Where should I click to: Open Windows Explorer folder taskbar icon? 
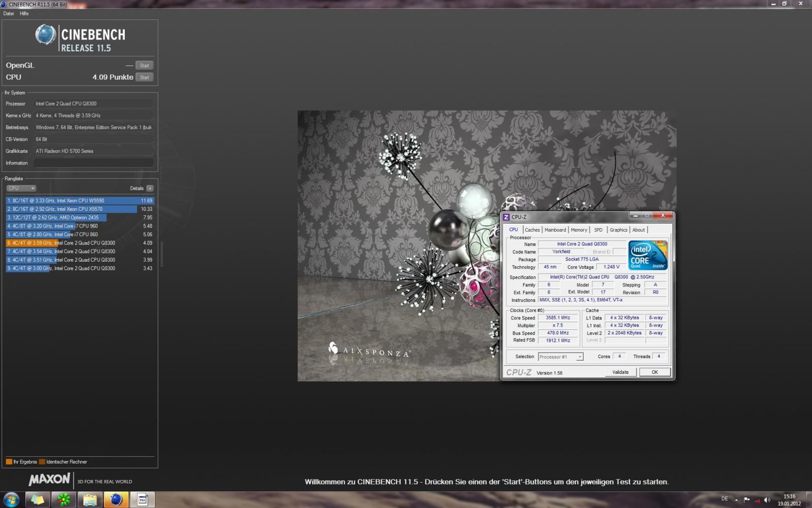click(x=90, y=499)
